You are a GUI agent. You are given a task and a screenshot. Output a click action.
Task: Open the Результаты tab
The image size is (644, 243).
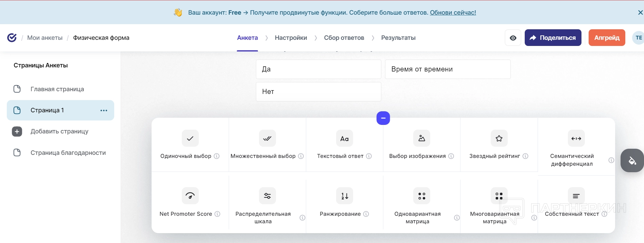click(398, 38)
